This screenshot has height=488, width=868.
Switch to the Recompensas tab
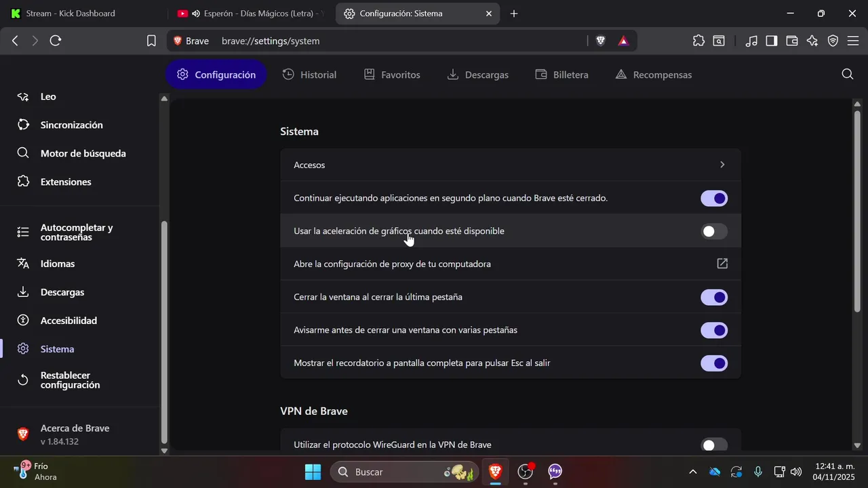654,75
